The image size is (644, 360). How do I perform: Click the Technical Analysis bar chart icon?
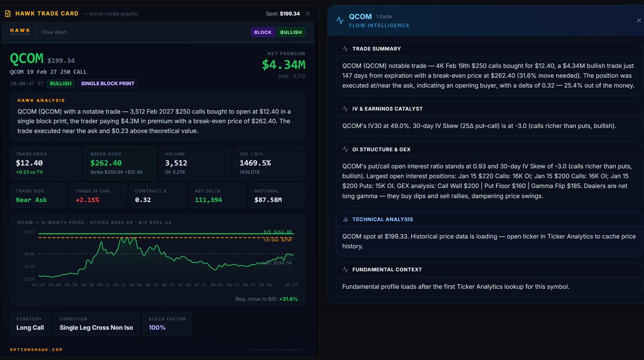pyautogui.click(x=345, y=219)
